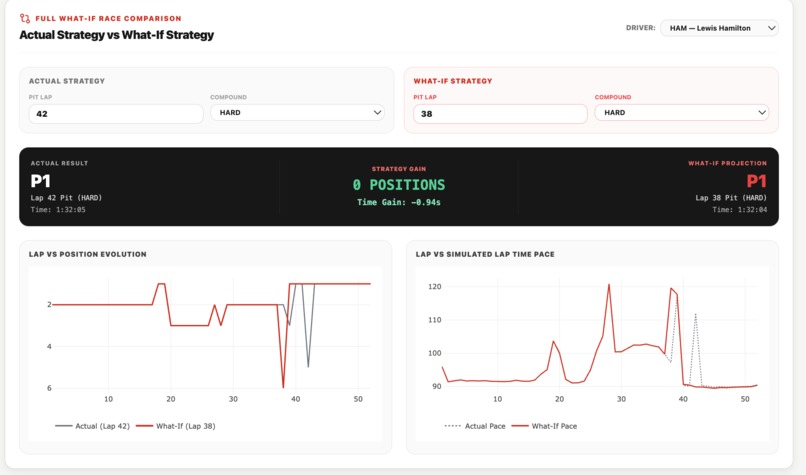Toggle the What-If Pace legend entry
Image resolution: width=806 pixels, height=475 pixels.
click(545, 426)
